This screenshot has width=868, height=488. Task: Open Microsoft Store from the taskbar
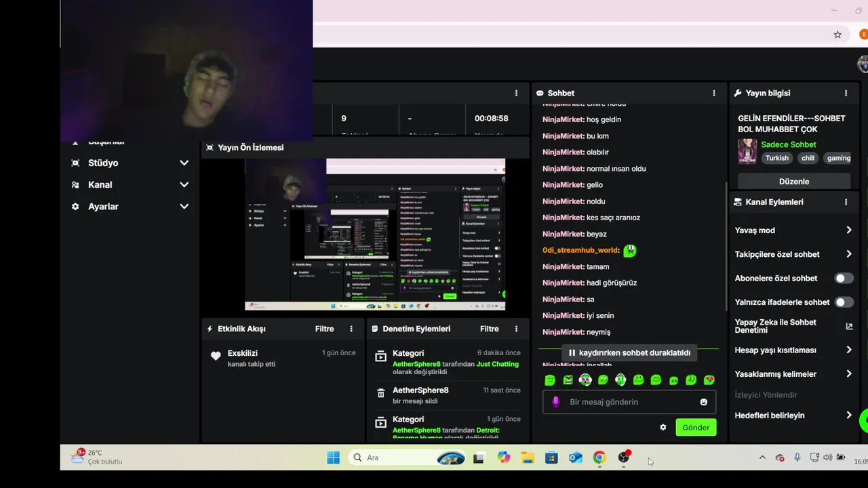551,457
